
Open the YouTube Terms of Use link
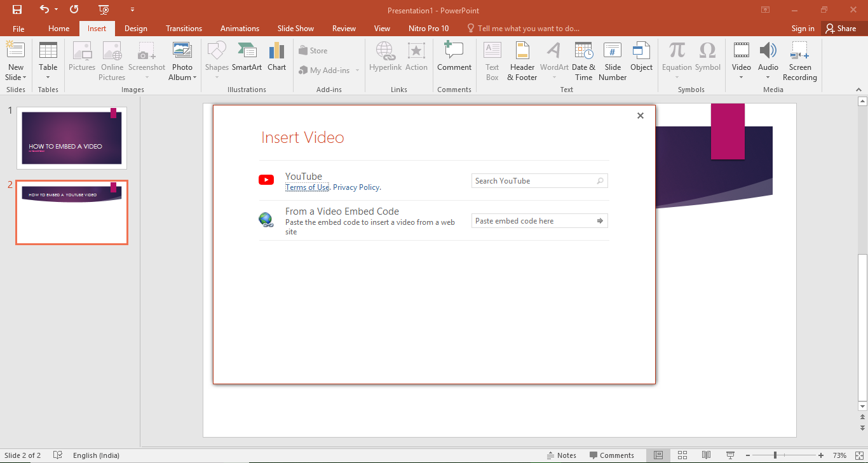pos(307,187)
